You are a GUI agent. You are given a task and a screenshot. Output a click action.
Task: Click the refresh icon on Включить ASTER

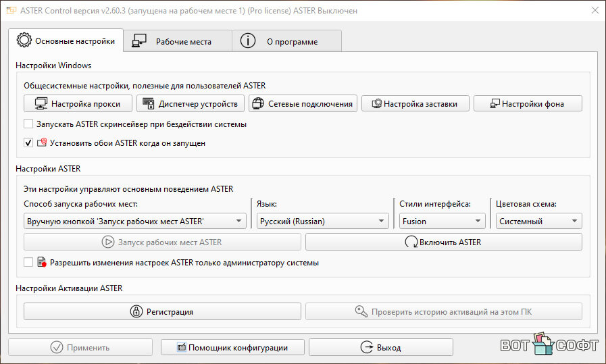tap(411, 242)
